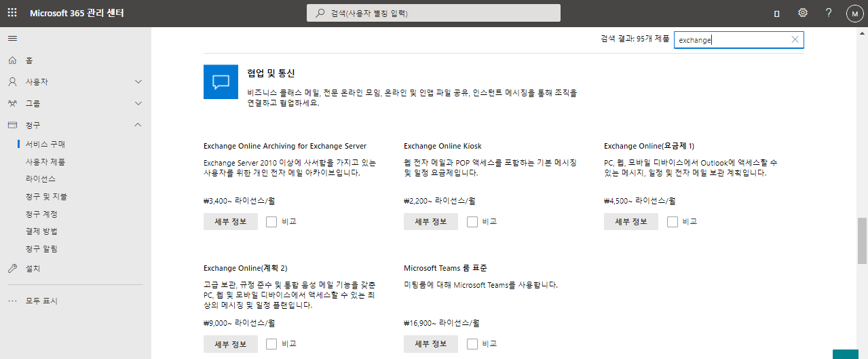Click 세부 정보 for Microsoft Teams 룸 표준
The width and height of the screenshot is (868, 359).
[x=431, y=344]
